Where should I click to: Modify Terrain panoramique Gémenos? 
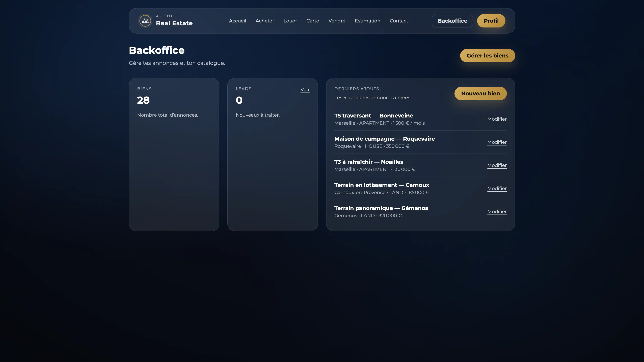497,212
